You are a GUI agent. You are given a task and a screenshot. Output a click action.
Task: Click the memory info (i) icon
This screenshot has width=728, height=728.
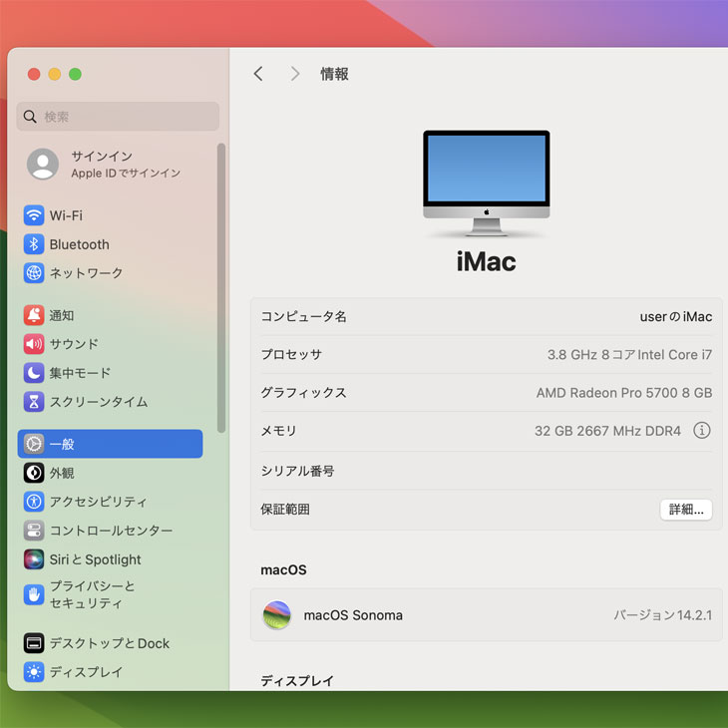[701, 431]
